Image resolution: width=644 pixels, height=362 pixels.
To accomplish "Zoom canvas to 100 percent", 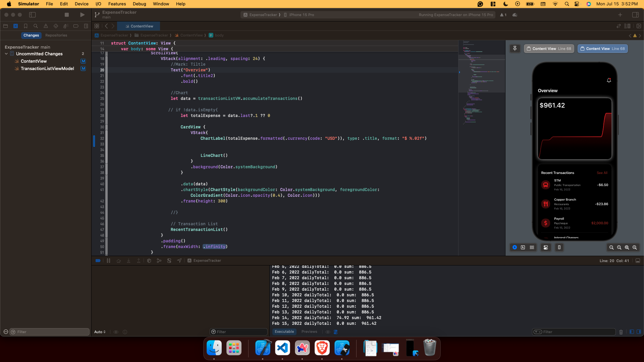I will click(x=619, y=247).
